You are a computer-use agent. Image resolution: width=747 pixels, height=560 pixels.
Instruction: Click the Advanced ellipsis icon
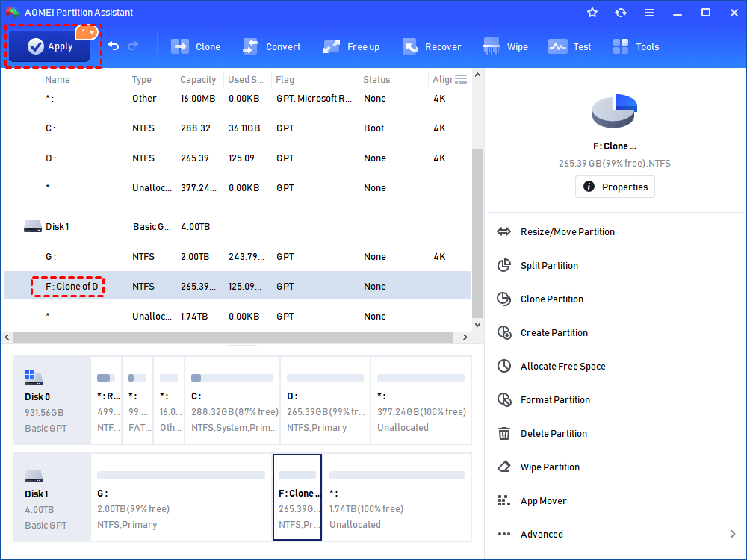click(504, 534)
